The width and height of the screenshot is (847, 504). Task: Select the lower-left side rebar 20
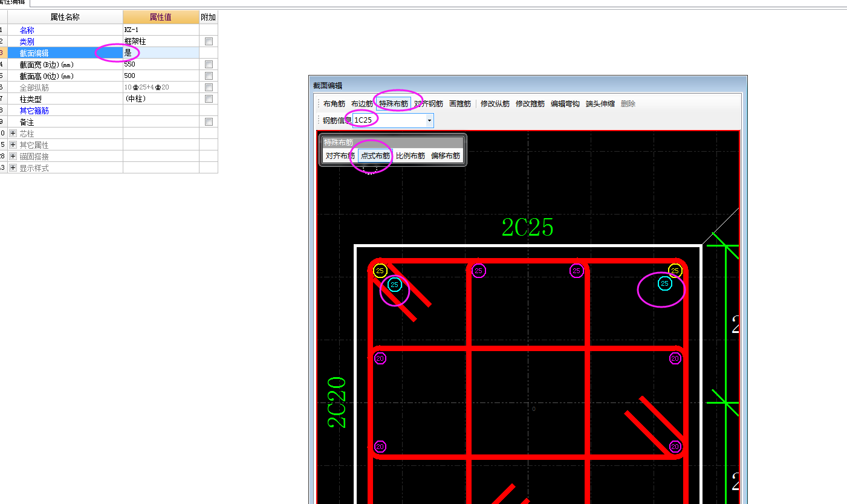click(x=380, y=447)
